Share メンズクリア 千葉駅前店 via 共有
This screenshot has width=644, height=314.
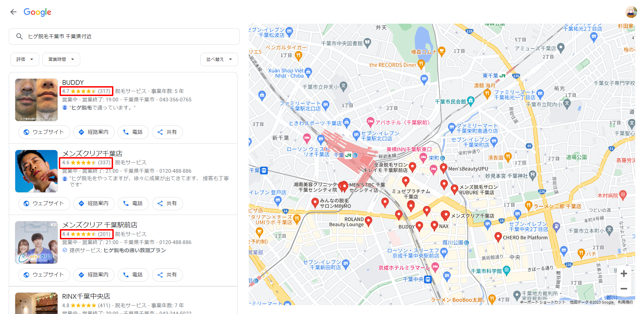tap(168, 274)
